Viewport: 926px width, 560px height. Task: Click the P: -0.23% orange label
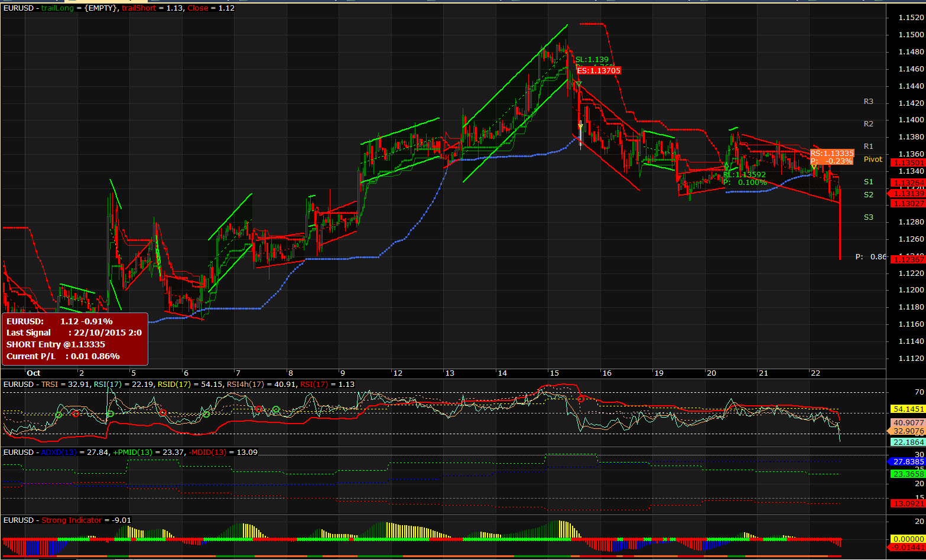[x=831, y=161]
